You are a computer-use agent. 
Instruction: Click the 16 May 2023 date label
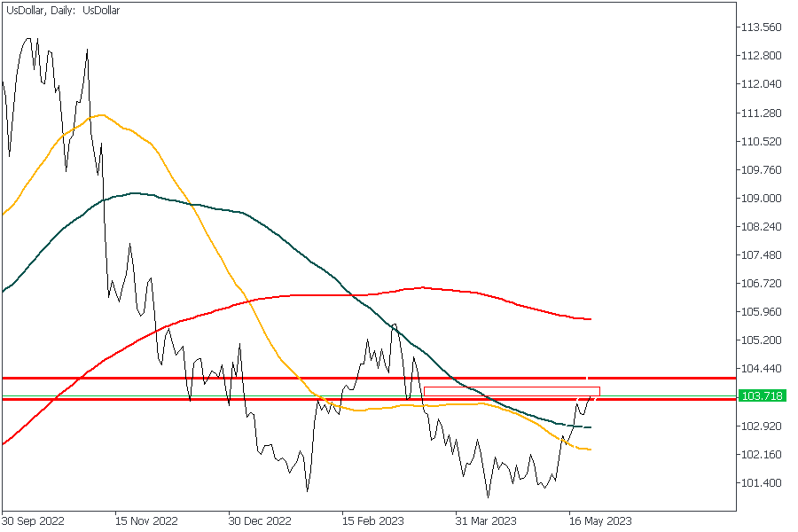tap(600, 520)
